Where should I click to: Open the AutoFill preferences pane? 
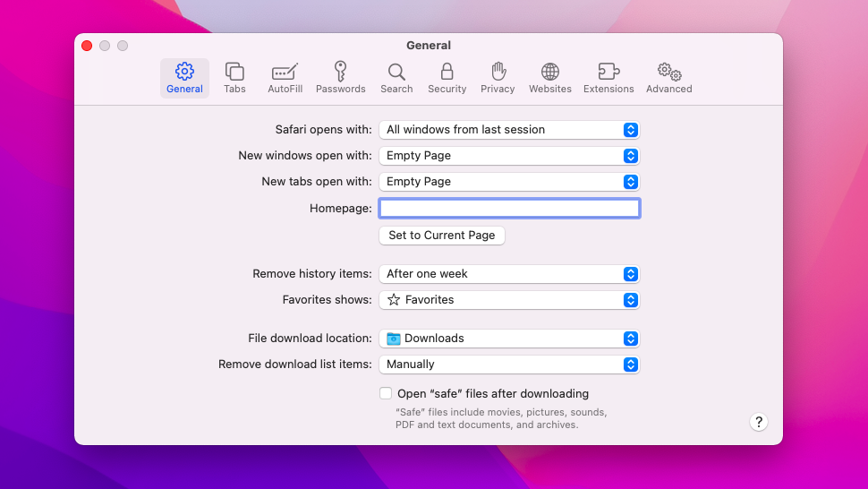pos(285,78)
